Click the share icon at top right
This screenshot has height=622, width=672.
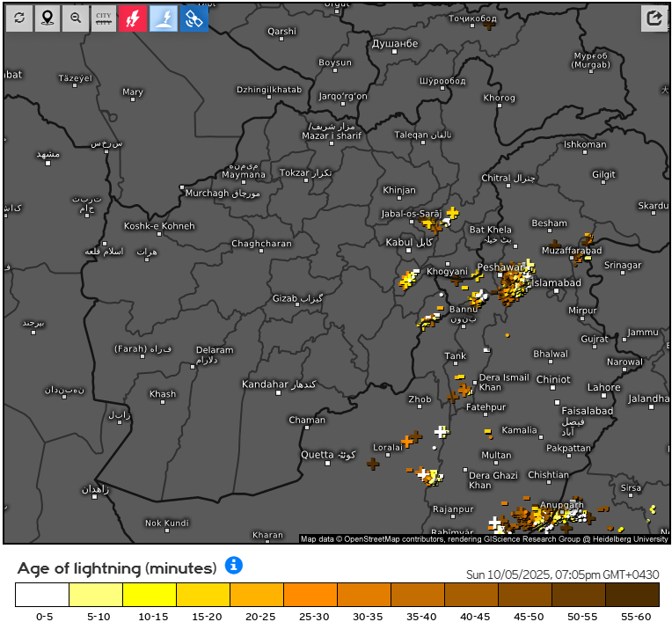(654, 18)
